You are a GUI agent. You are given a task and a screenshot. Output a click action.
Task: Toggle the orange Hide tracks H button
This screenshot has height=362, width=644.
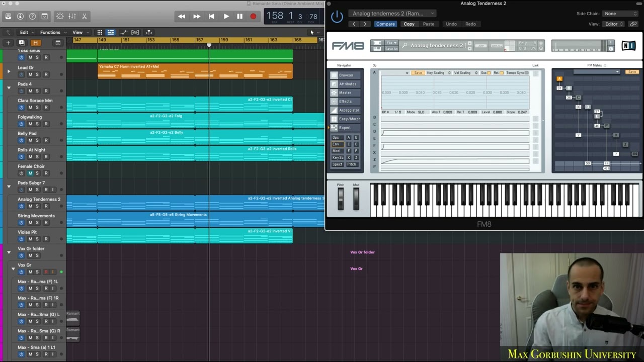tap(35, 43)
